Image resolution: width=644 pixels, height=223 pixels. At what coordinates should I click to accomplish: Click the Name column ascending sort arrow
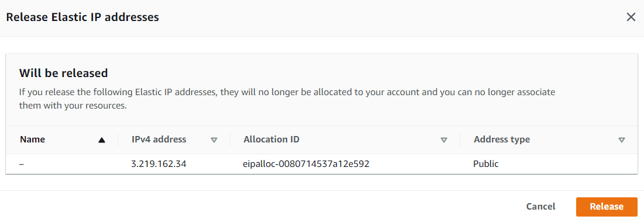(x=102, y=140)
